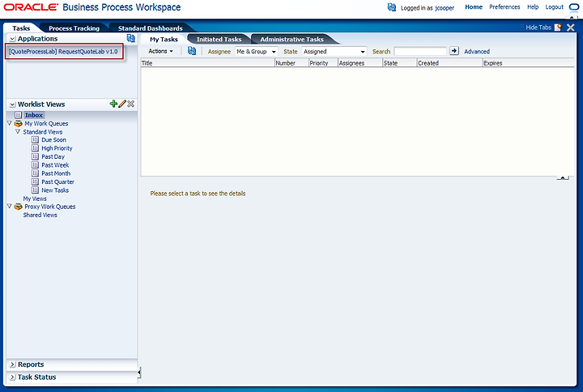Collapse Standard Views tree node

click(x=18, y=132)
